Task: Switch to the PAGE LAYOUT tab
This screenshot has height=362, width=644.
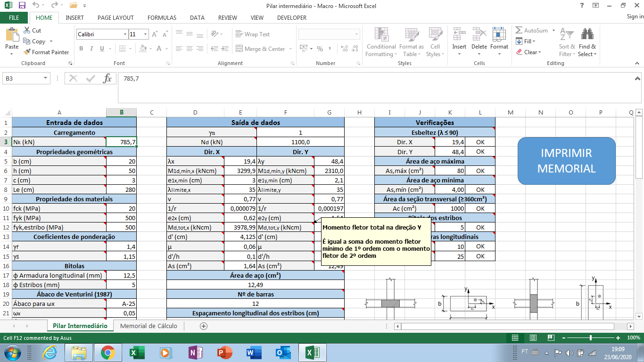Action: point(116,17)
